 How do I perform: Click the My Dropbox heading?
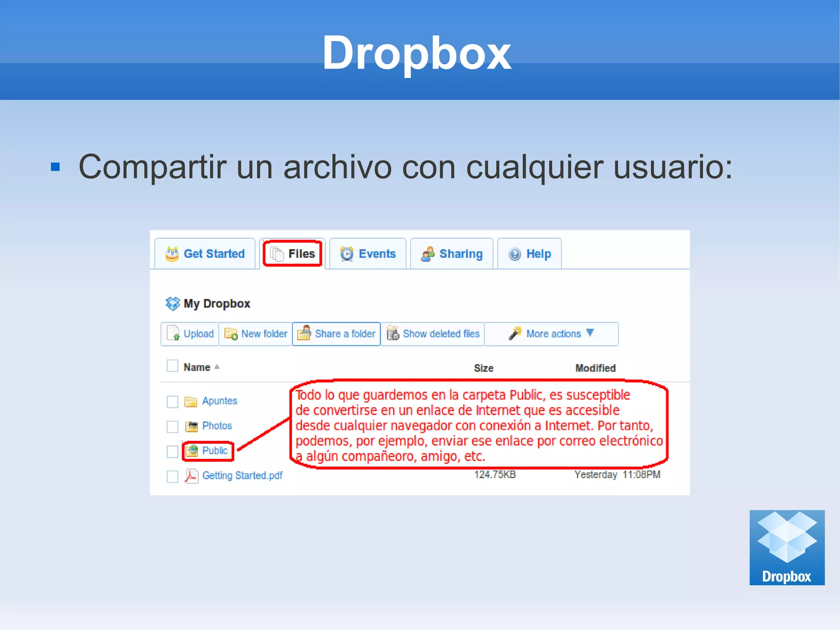tap(217, 304)
